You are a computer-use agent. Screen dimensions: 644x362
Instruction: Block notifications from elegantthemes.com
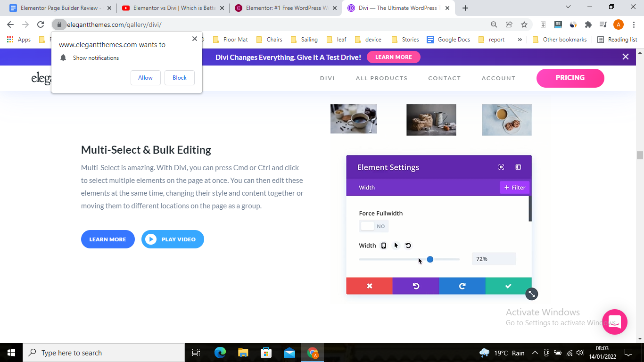(180, 78)
